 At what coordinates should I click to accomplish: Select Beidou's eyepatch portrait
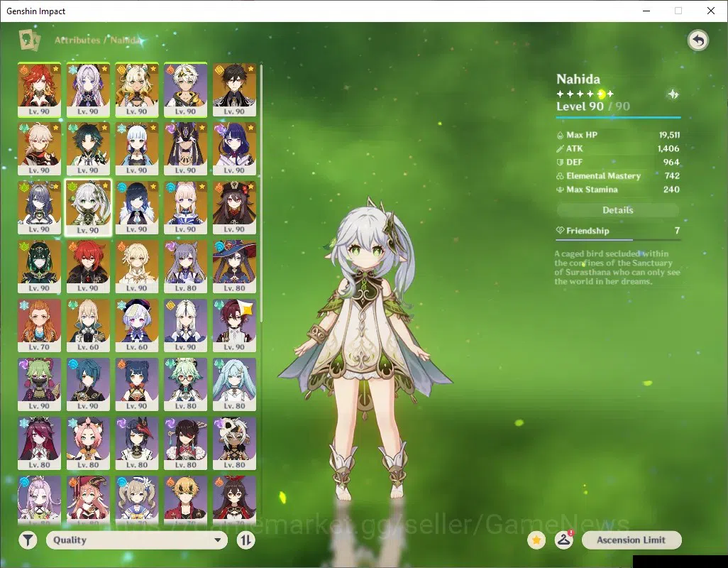[186, 444]
